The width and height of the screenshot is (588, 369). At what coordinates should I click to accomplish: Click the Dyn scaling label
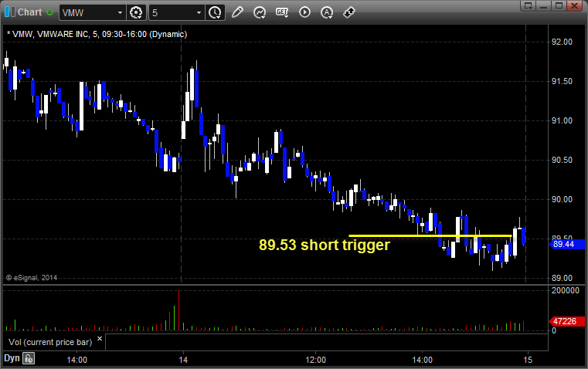coord(12,358)
